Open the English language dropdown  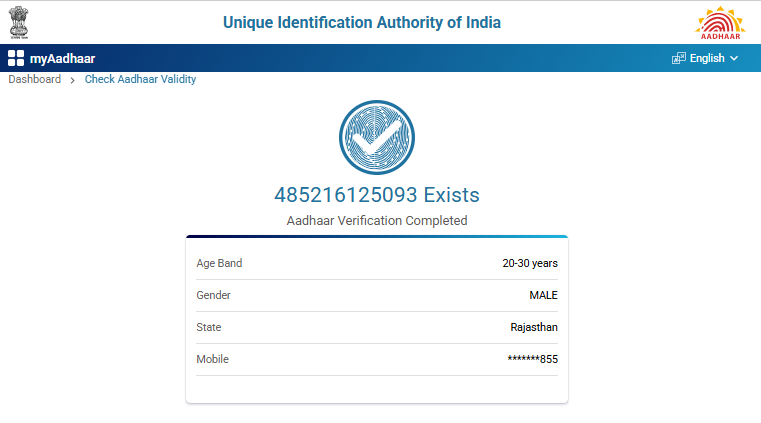click(707, 58)
